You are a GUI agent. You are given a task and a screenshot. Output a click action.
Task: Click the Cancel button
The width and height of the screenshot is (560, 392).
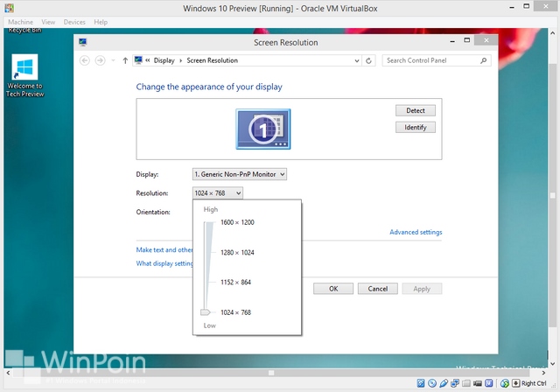click(377, 289)
